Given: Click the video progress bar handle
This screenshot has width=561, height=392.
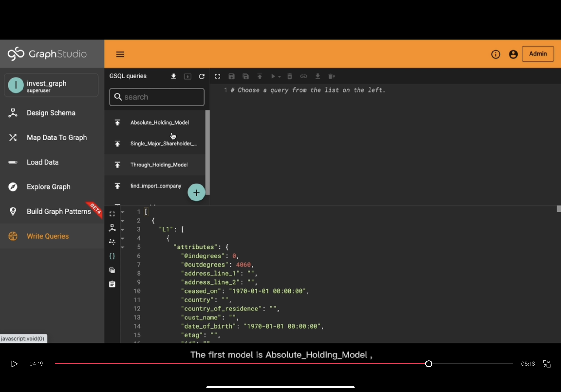Looking at the screenshot, I should pos(429,364).
